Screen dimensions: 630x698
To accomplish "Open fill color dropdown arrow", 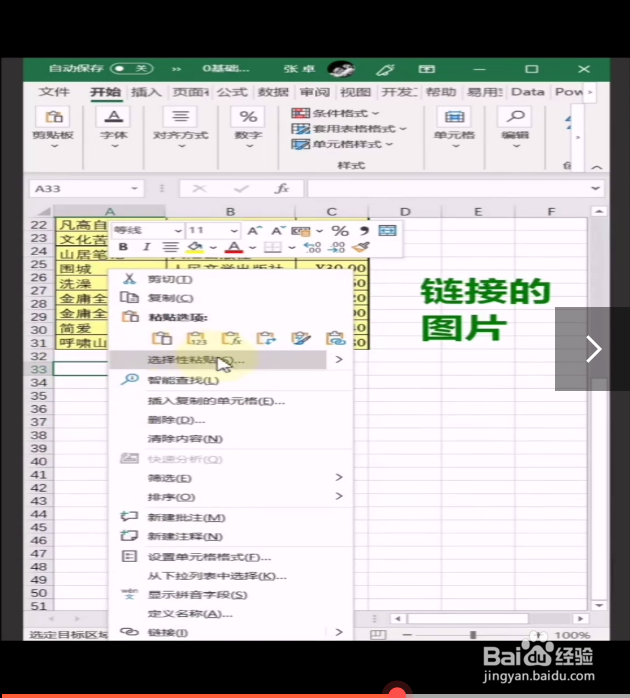I will 213,248.
